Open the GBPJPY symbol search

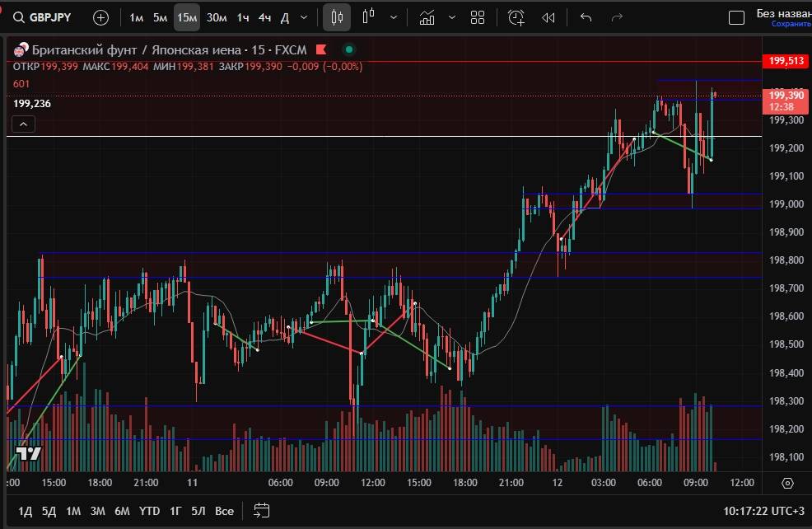pos(48,17)
